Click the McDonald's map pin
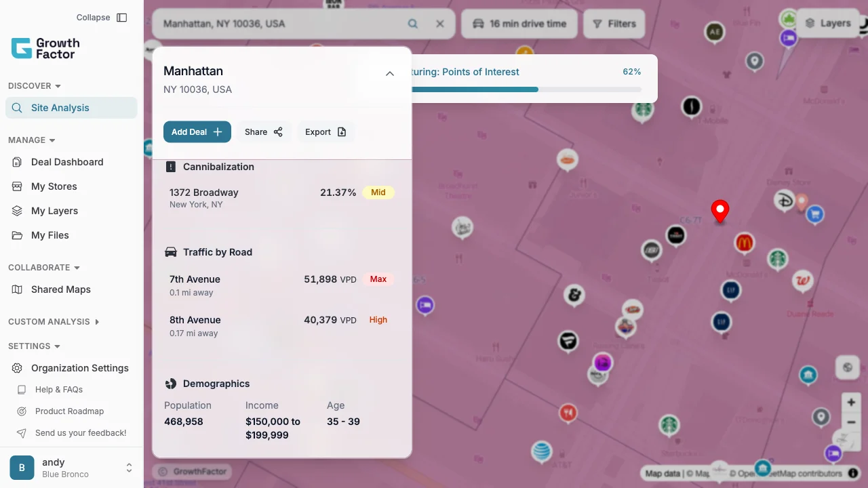The width and height of the screenshot is (868, 488). point(744,243)
